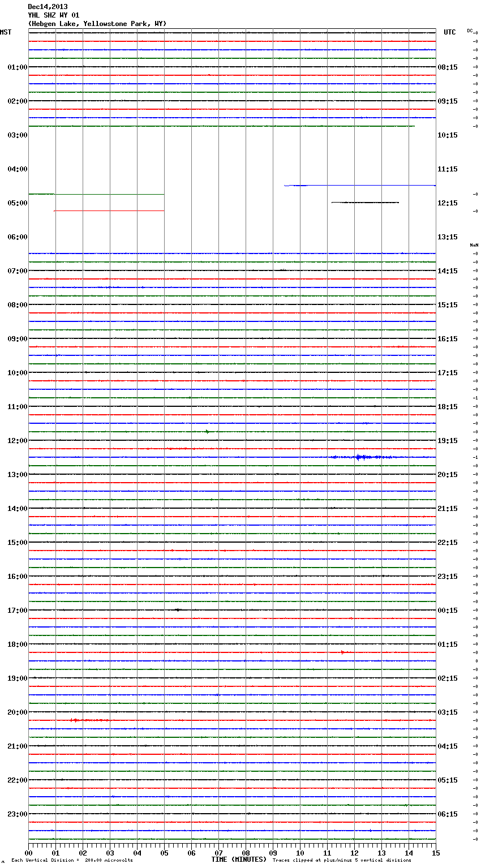Select the 17:00 MST time label

(x=17, y=611)
